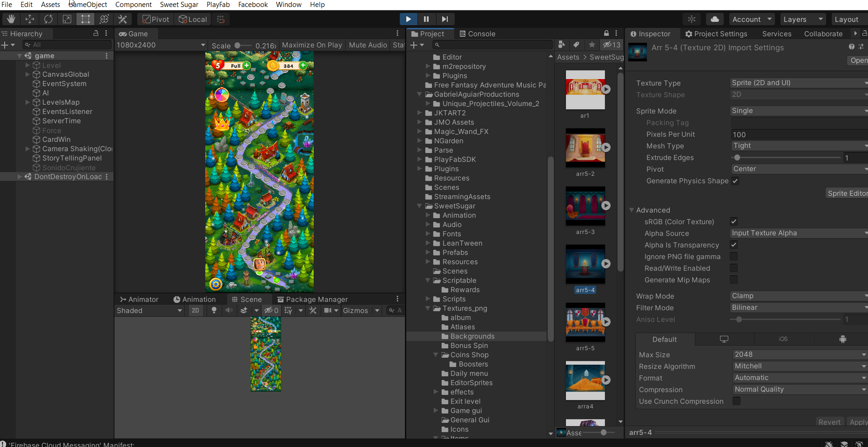Open the Max Size 2048 dropdown
The width and height of the screenshot is (868, 447).
click(x=800, y=354)
